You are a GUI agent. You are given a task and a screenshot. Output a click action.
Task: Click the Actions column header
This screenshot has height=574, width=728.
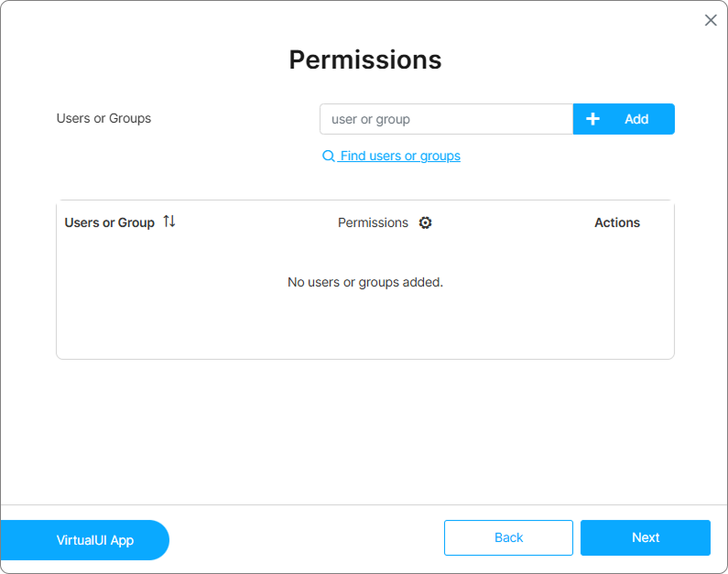click(x=617, y=222)
